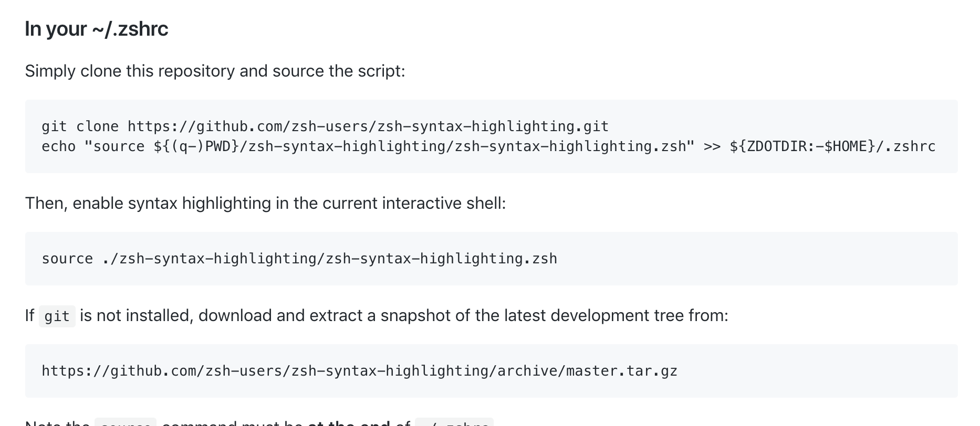Screen dimensions: 980x426
Task: Click the "Simply clone this repository" paragraph
Action: click(x=215, y=71)
